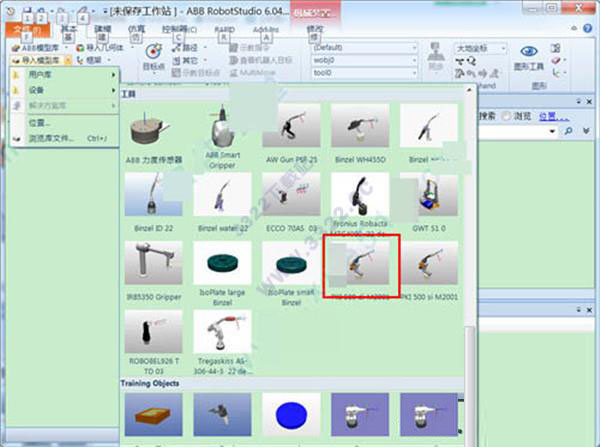
Task: Choose the ECCO 70AS 03 torch
Action: click(x=292, y=198)
